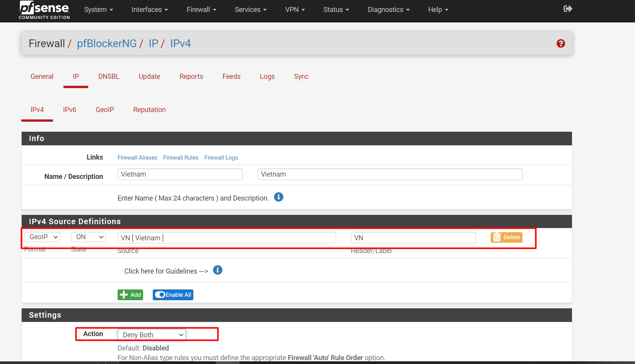Viewport: 635px width, 364px height.
Task: Delete the VN source definition row
Action: [x=507, y=237]
